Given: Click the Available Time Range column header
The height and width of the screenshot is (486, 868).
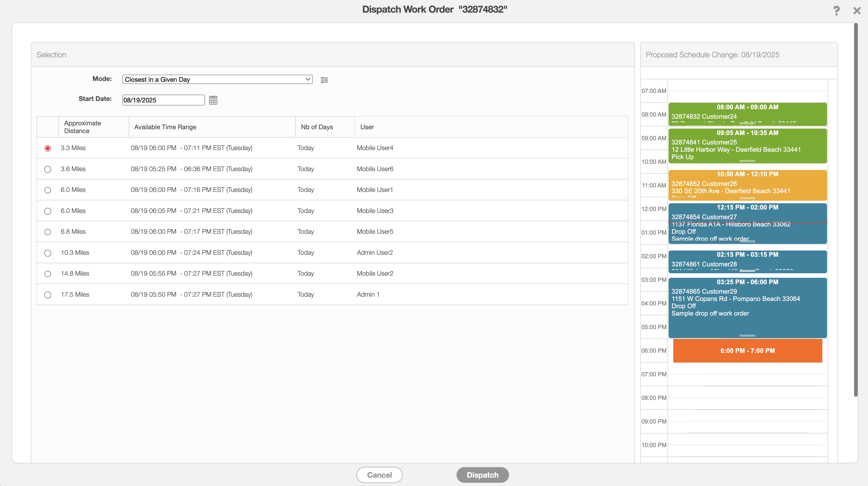Looking at the screenshot, I should tap(165, 127).
